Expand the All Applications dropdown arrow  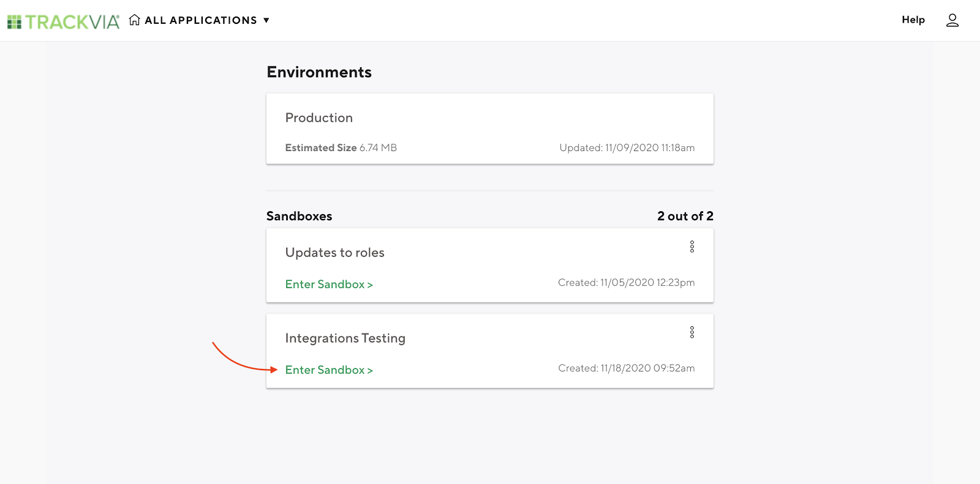pos(266,20)
